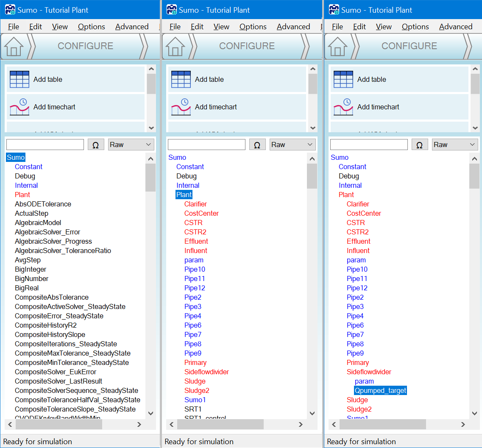This screenshot has width=482, height=448.
Task: Click Sumo app icon in right title bar
Action: [x=334, y=10]
